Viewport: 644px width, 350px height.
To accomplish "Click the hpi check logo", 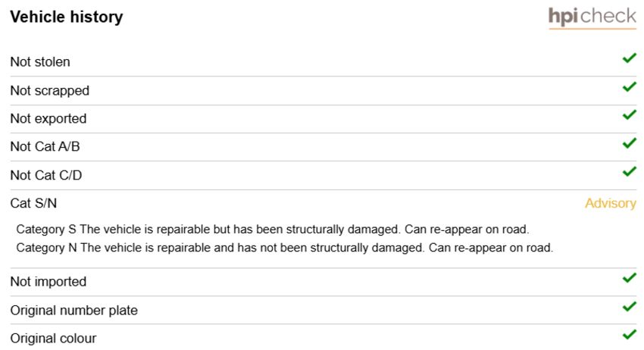I will click(592, 17).
